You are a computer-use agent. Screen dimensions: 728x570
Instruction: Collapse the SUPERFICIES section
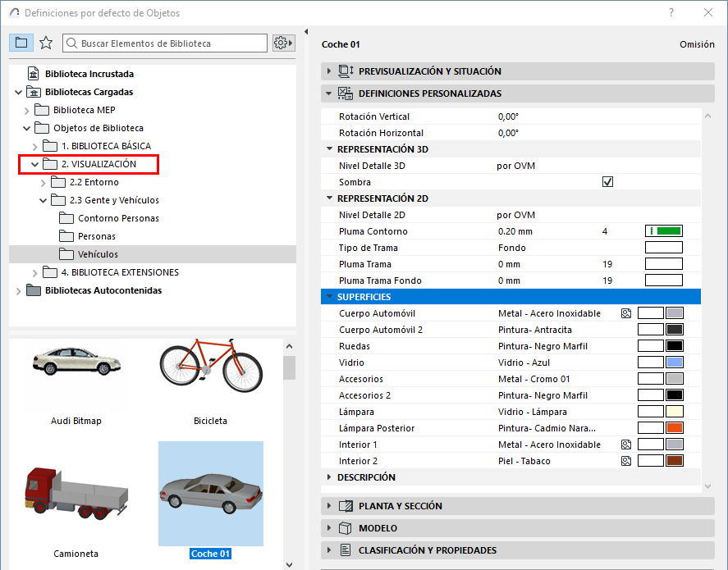coord(329,297)
